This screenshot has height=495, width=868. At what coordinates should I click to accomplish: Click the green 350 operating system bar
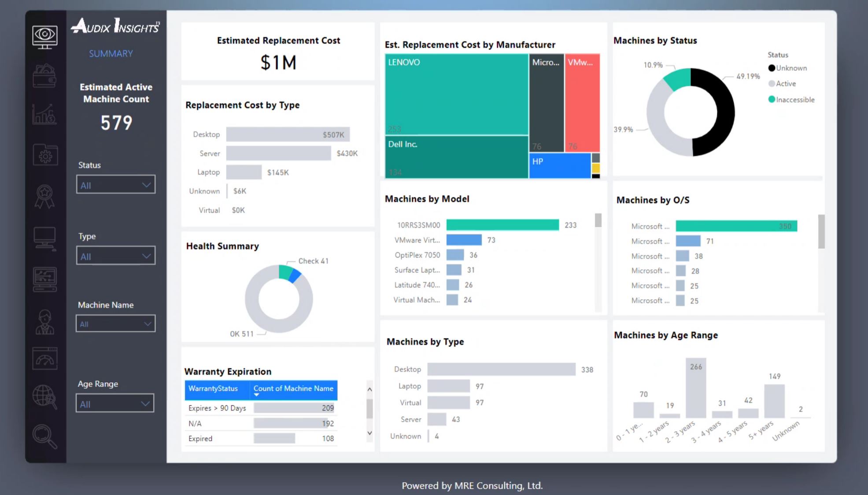tap(736, 226)
